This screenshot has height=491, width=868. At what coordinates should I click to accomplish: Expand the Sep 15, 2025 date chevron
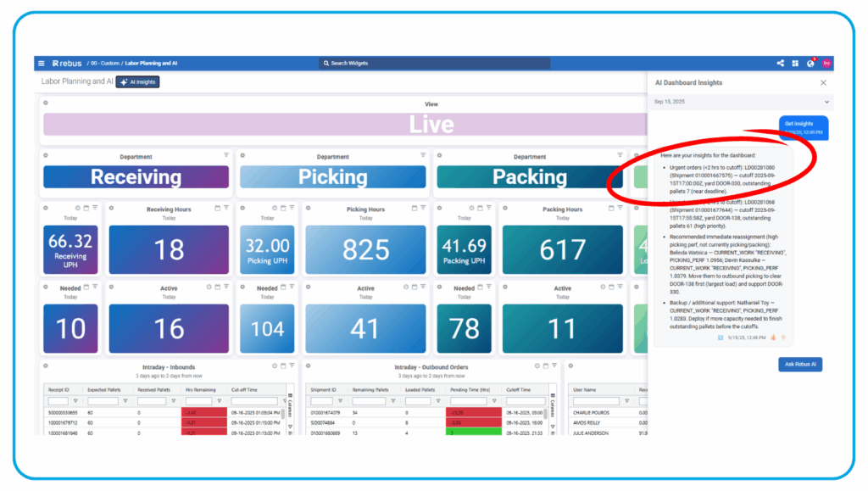[x=827, y=102]
